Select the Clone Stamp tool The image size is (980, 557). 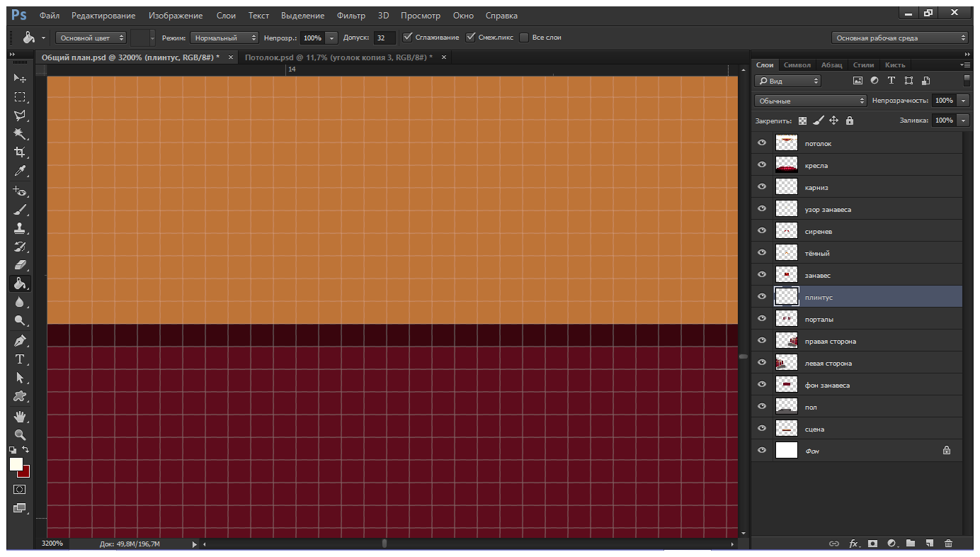click(x=20, y=228)
